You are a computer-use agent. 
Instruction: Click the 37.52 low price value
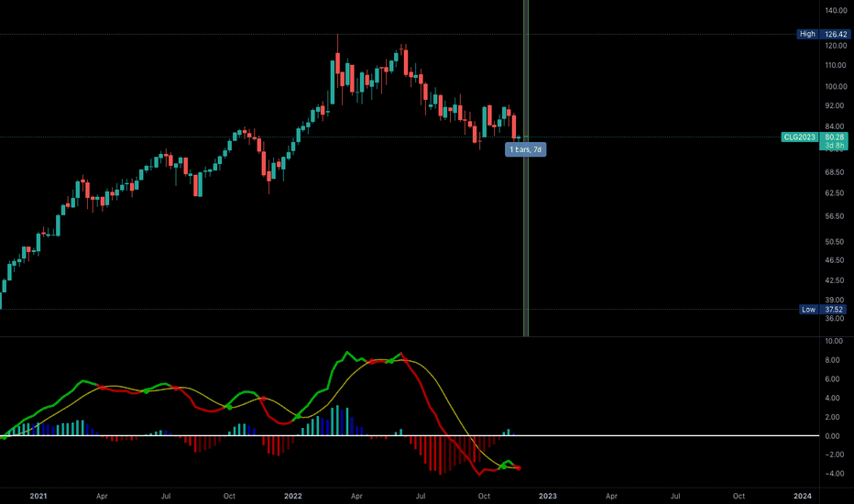pos(834,310)
